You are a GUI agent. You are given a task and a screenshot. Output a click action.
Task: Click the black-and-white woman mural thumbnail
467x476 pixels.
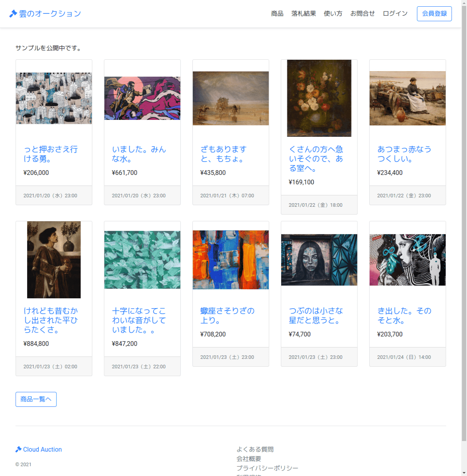point(407,260)
